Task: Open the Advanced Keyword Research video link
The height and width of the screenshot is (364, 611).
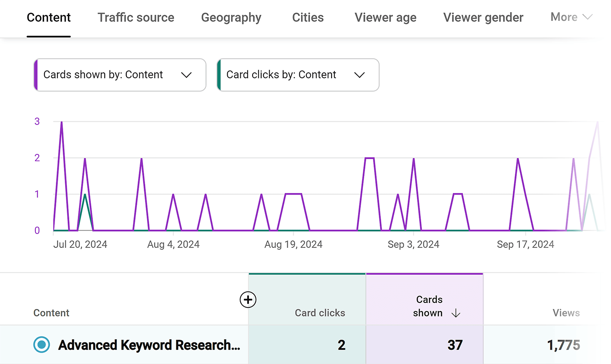Action: point(149,345)
